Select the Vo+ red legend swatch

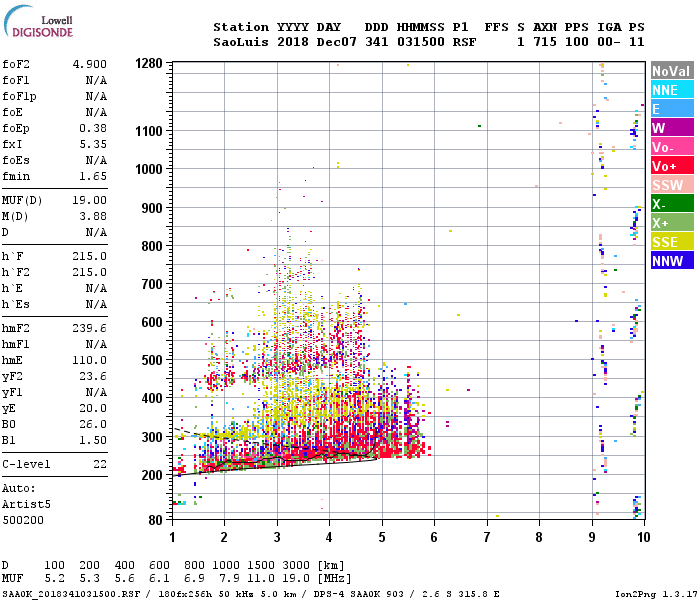tap(672, 166)
